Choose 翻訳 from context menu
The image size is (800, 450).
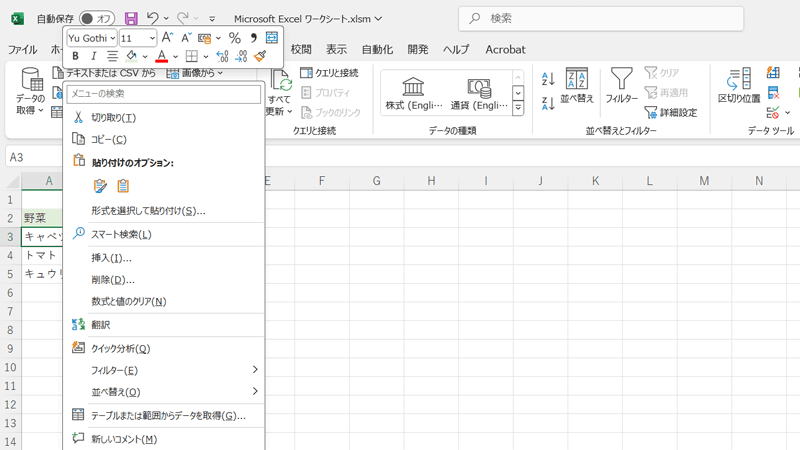pos(164,325)
